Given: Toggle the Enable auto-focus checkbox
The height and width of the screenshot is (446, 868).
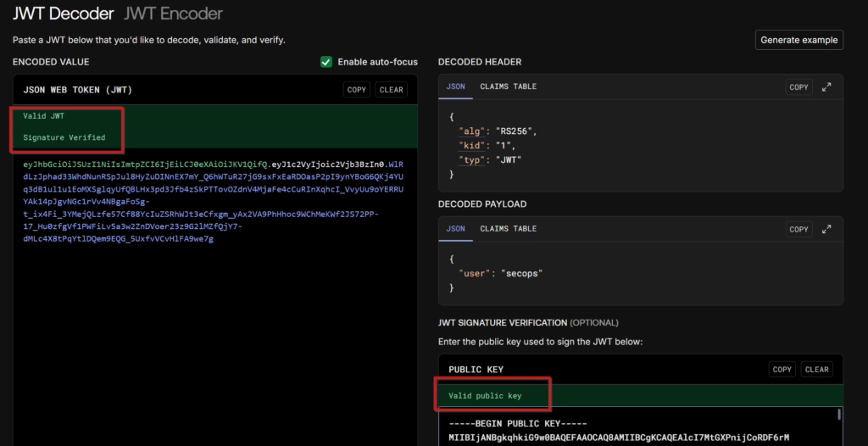Looking at the screenshot, I should coord(326,62).
